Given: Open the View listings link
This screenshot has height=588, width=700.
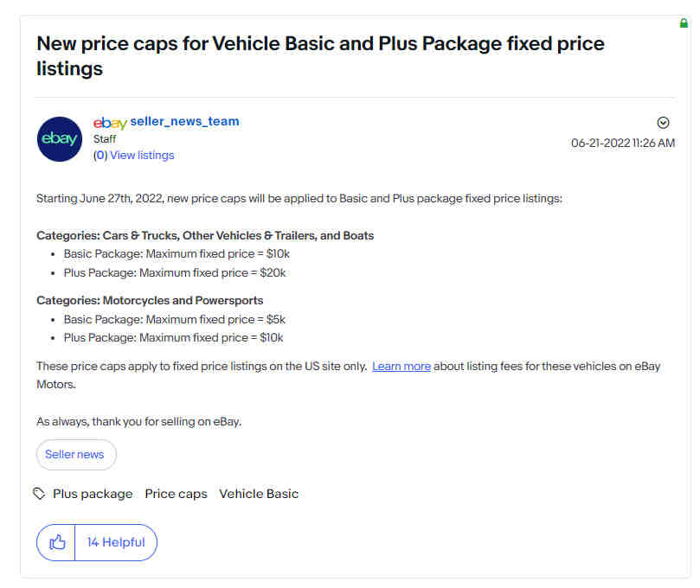Looking at the screenshot, I should [142, 156].
